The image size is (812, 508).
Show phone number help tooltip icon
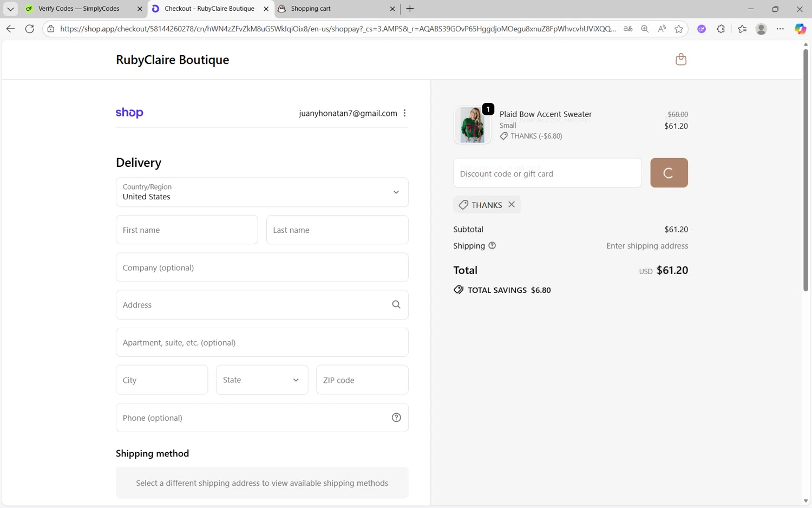(x=396, y=418)
